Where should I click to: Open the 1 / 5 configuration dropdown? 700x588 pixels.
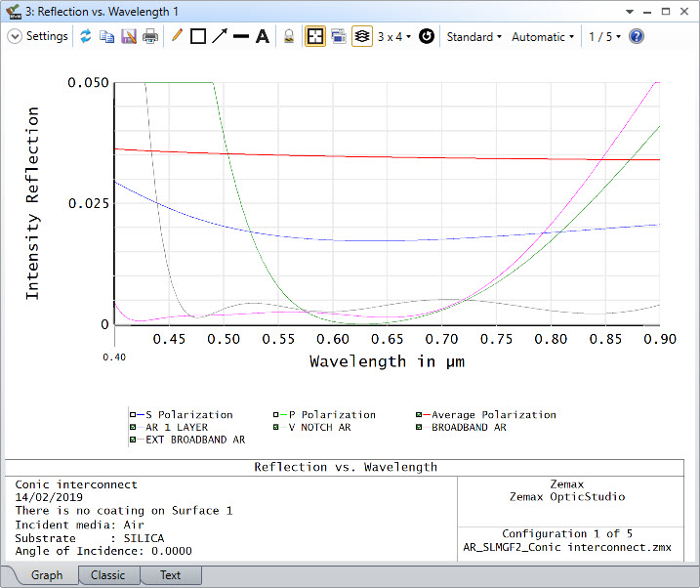click(604, 36)
